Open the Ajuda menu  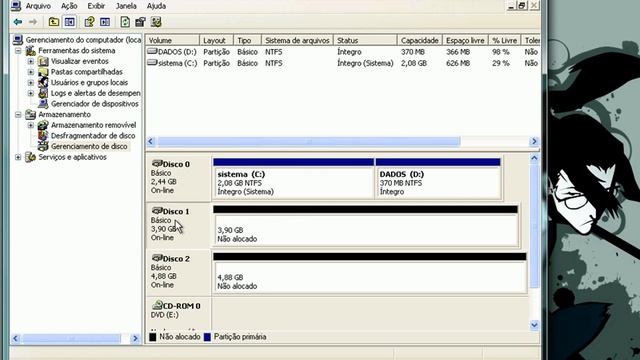(x=156, y=6)
